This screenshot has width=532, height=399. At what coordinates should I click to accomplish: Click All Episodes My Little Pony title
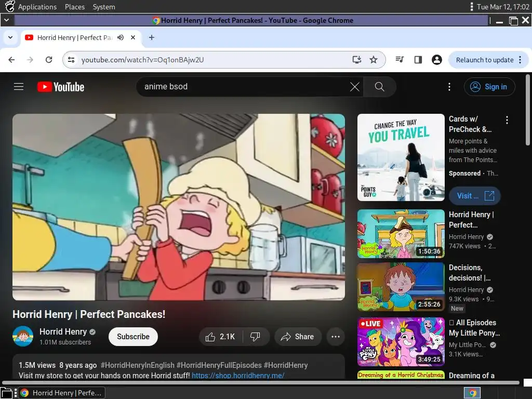(474, 328)
